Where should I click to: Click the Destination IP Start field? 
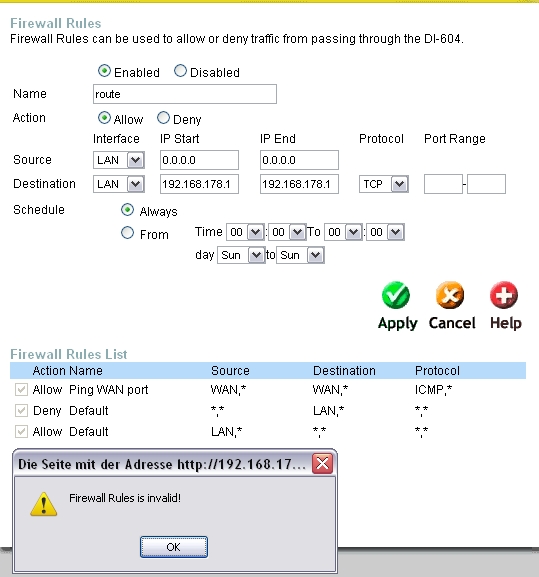point(199,184)
